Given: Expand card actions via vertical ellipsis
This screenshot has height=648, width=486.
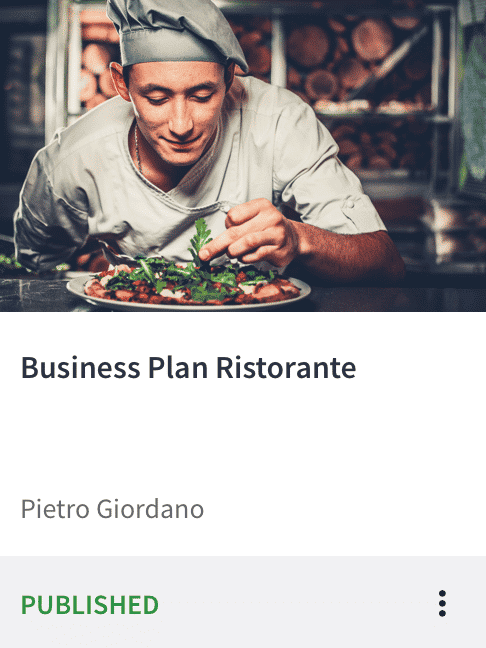Looking at the screenshot, I should (442, 604).
